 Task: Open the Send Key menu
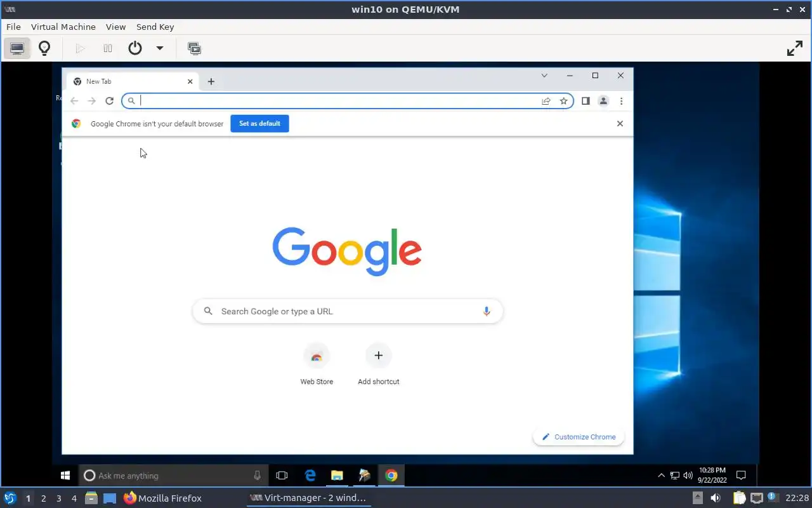(155, 27)
